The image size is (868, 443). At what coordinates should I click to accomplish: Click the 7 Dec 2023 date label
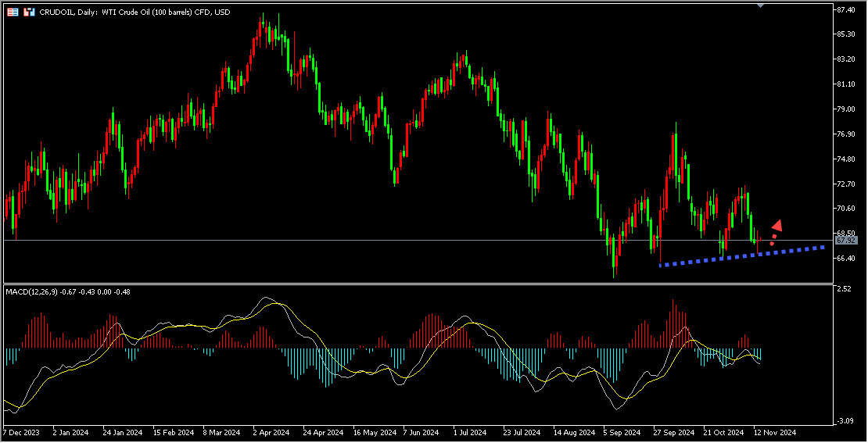[x=21, y=432]
